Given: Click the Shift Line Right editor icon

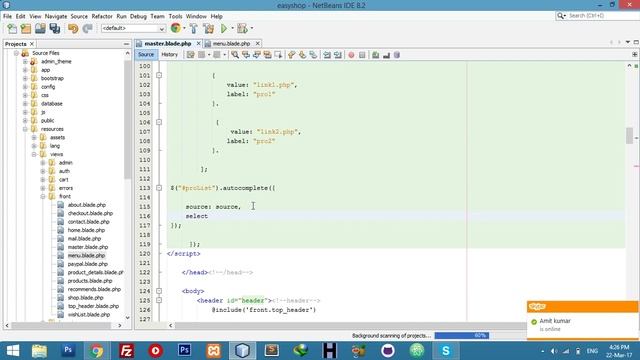Looking at the screenshot, I should pos(338,55).
